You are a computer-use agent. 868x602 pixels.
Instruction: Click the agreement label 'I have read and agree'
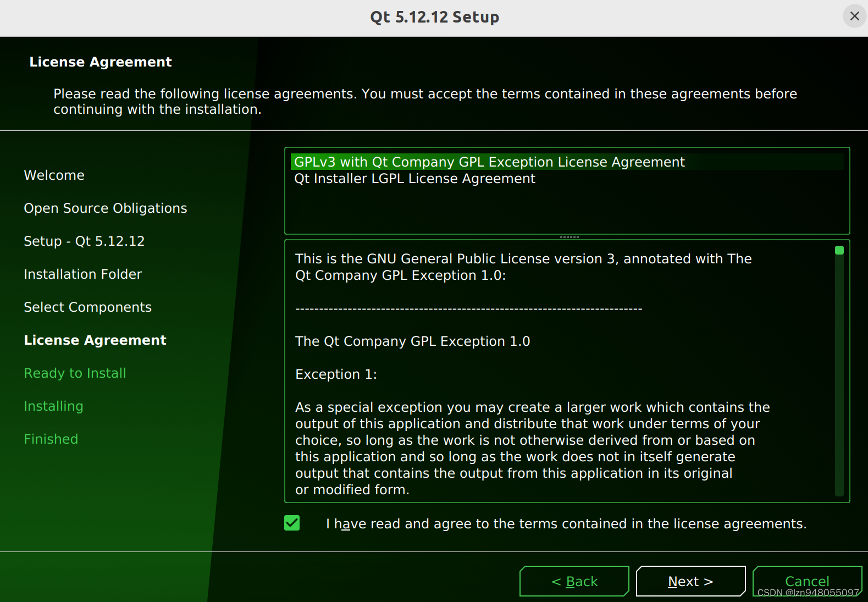tap(566, 523)
